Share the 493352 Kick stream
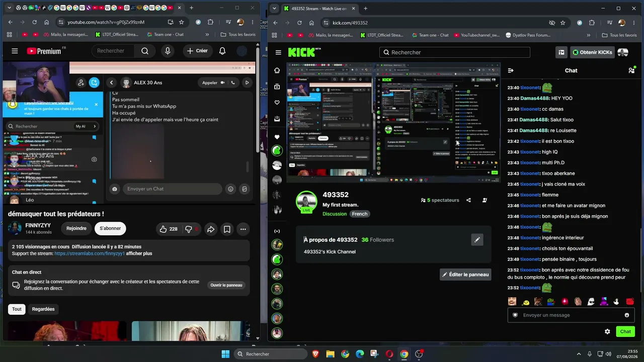Image resolution: width=644 pixels, height=362 pixels. click(468, 200)
